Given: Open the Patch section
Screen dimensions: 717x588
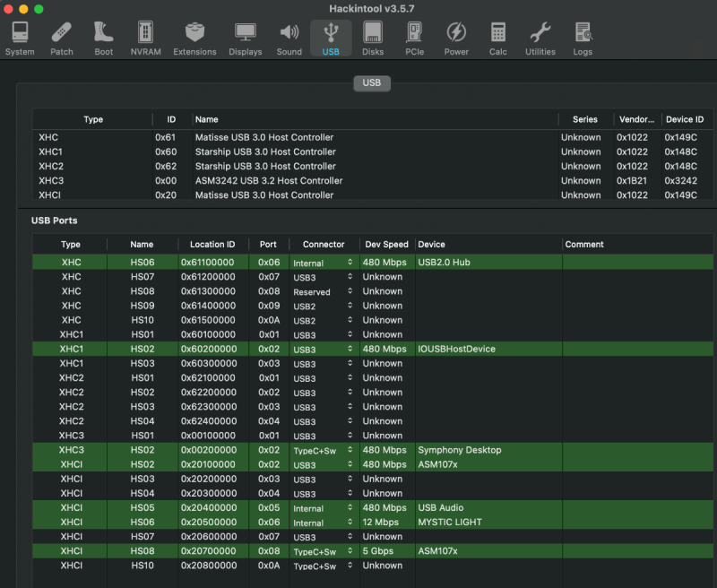Looking at the screenshot, I should (62, 39).
